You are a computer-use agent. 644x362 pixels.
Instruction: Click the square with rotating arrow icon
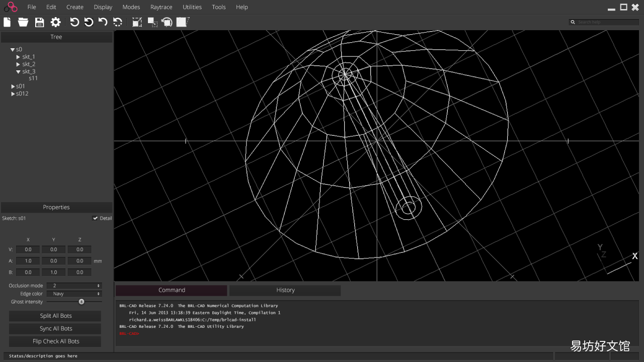167,22
